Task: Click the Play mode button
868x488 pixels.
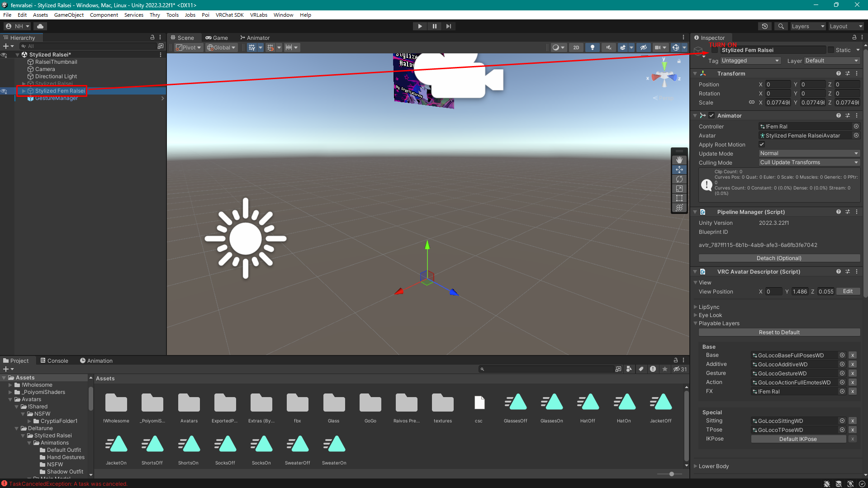Action: point(420,26)
